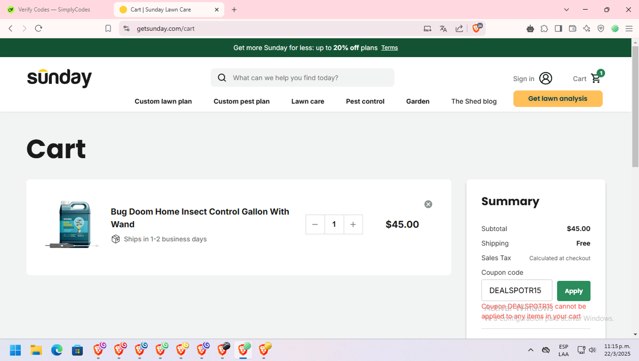Click the coupon code field DEALSPOTR15
This screenshot has height=361, width=639.
point(517,291)
